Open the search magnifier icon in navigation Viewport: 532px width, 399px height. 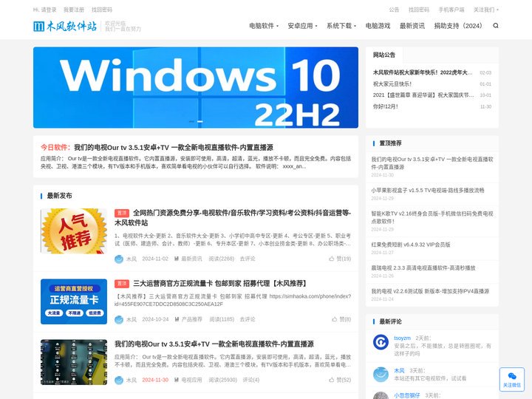[x=496, y=26]
